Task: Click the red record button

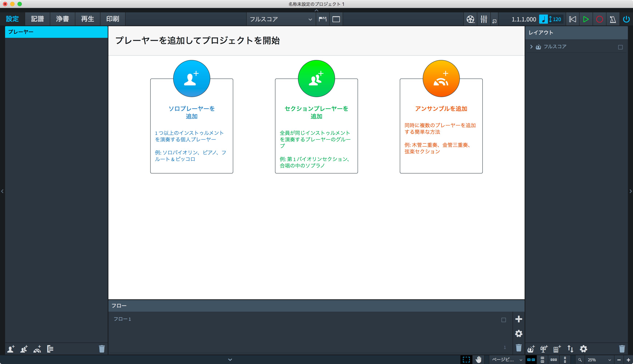Action: click(599, 19)
